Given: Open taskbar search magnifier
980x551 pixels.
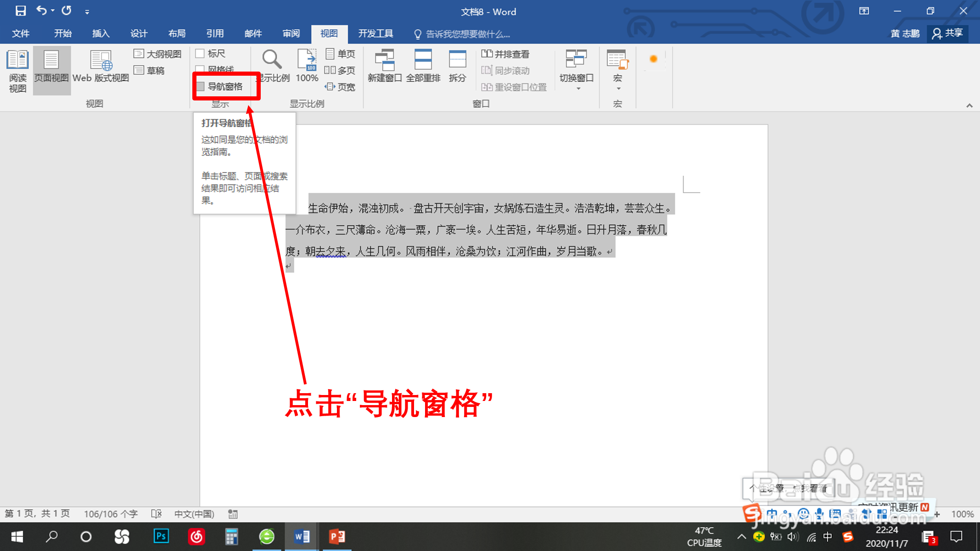Looking at the screenshot, I should point(51,537).
